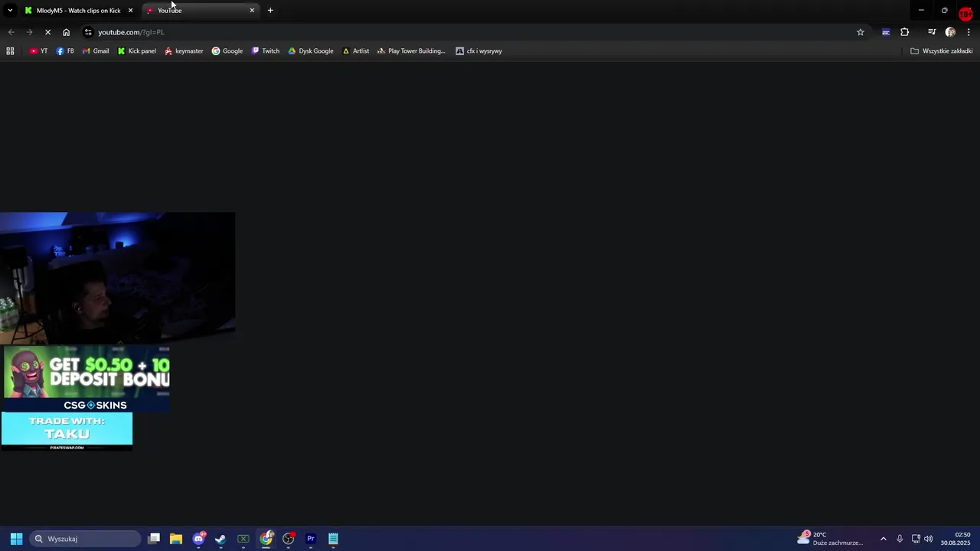Open the Play Tower Building bookmark
This screenshot has height=551, width=980.
tap(411, 51)
